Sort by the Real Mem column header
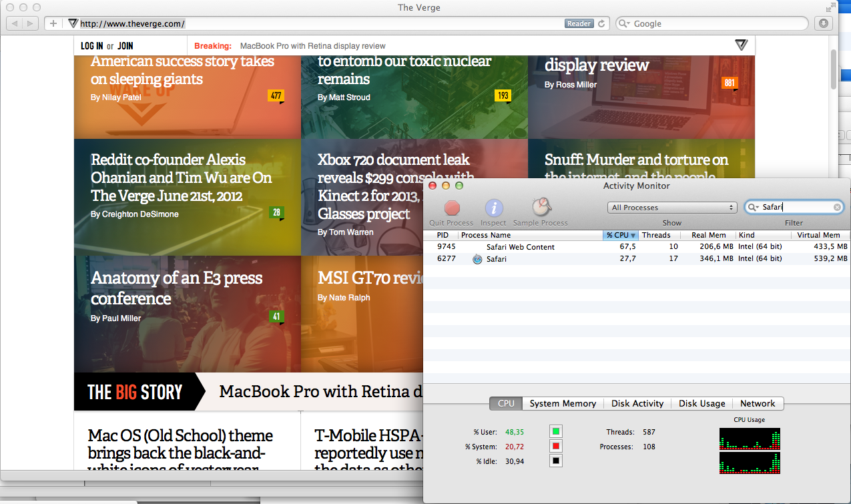The height and width of the screenshot is (504, 851). [x=708, y=235]
